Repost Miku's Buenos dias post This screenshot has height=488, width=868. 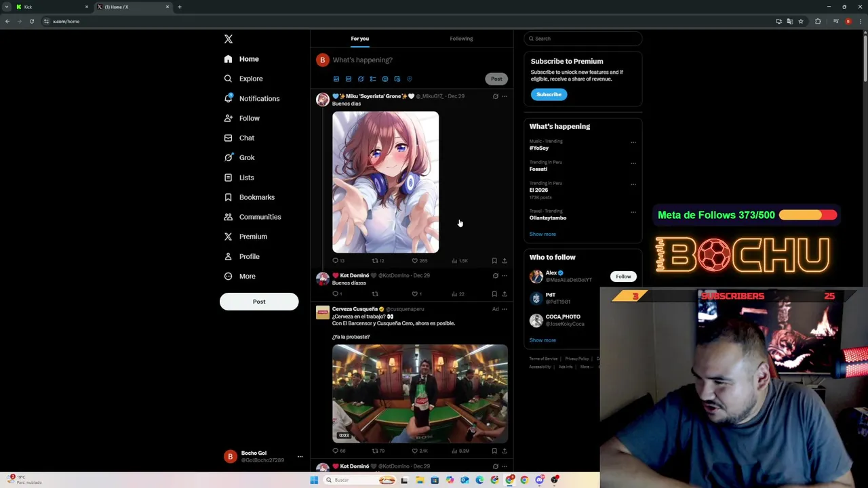point(378,260)
